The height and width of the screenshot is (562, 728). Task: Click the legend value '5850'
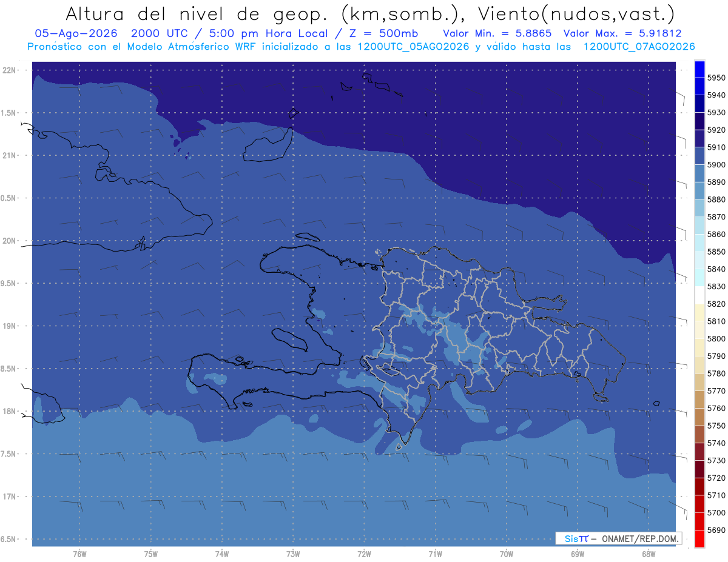(x=716, y=252)
